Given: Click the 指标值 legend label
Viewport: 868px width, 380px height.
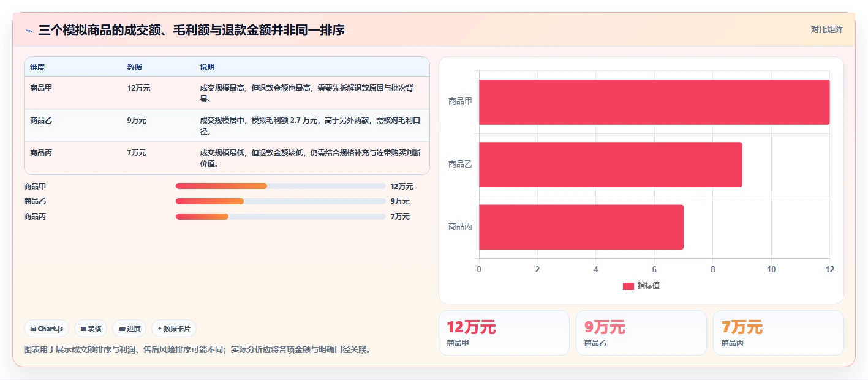Looking at the screenshot, I should (x=649, y=286).
